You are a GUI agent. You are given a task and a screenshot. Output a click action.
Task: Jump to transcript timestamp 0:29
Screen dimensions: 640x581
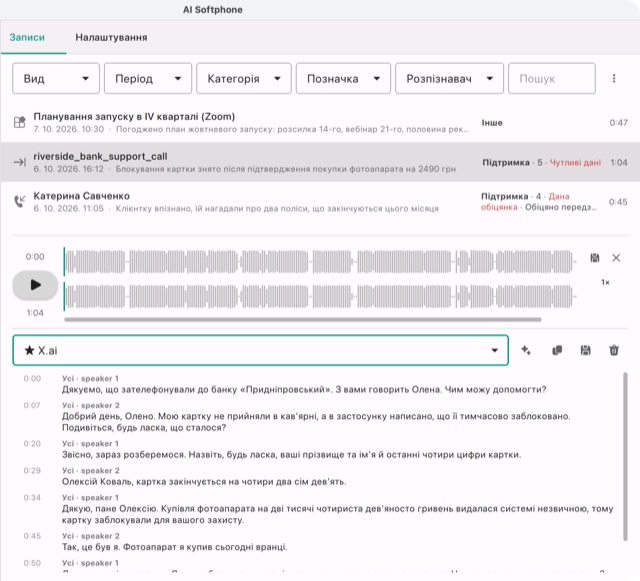[x=32, y=470]
